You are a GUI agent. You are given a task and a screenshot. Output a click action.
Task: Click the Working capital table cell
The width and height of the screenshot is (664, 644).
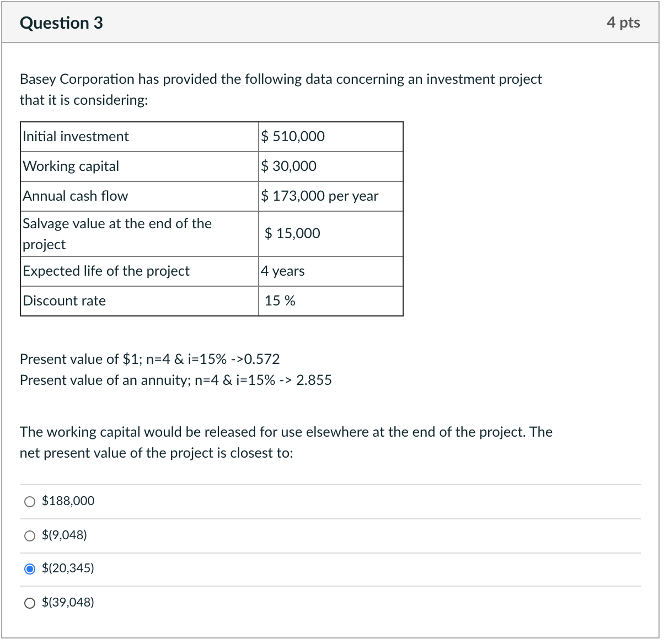pyautogui.click(x=71, y=166)
